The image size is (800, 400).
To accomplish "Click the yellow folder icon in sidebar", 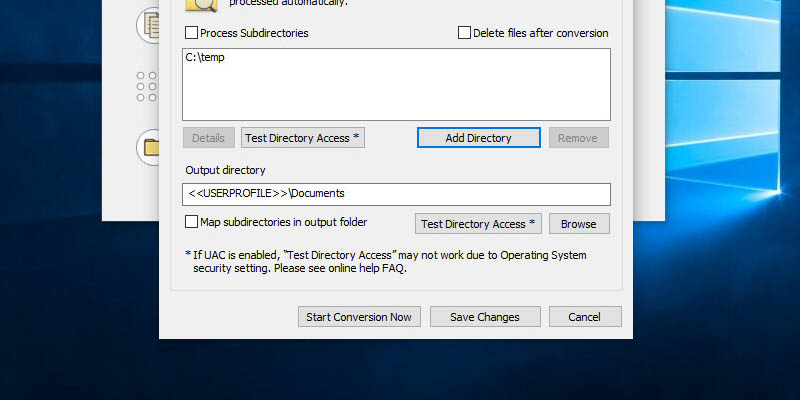I will tap(151, 147).
